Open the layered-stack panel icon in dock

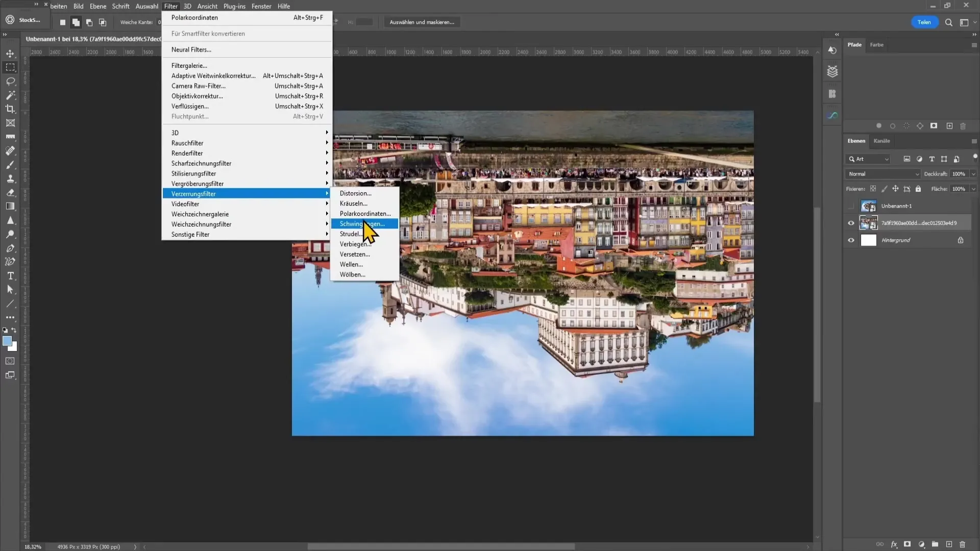coord(832,71)
